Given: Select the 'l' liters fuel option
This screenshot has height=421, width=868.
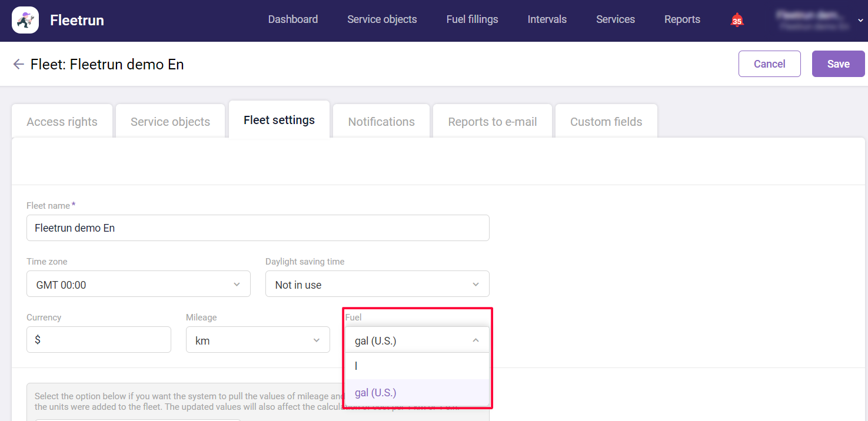Looking at the screenshot, I should [x=417, y=366].
